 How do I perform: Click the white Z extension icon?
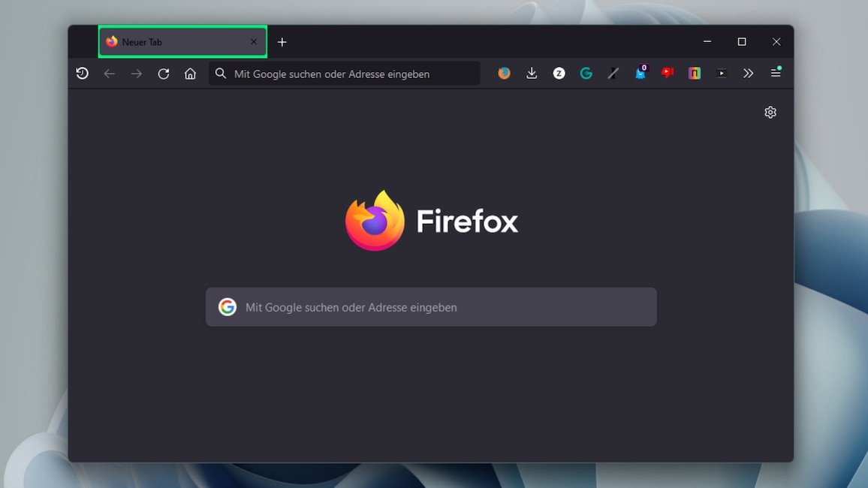[x=559, y=73]
